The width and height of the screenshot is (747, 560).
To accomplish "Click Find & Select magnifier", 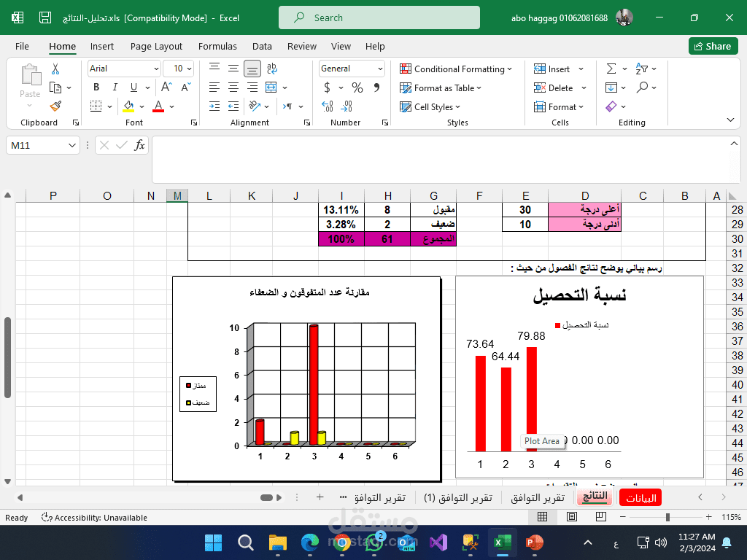I will 643,87.
